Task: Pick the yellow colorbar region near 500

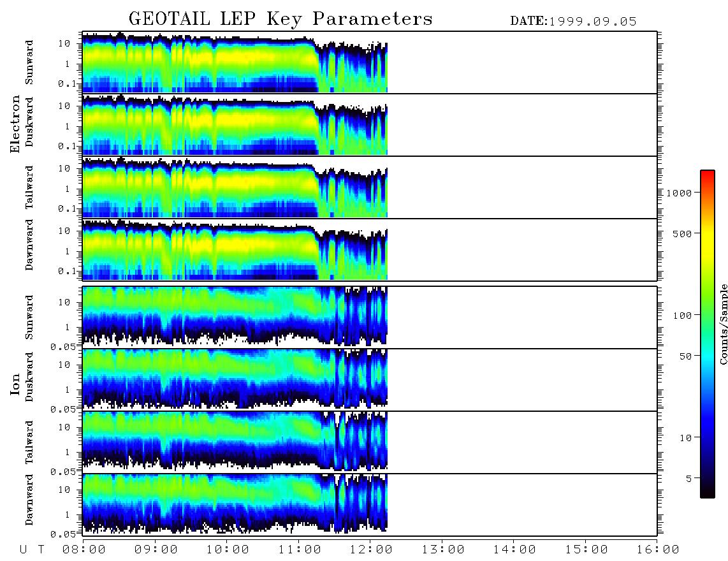Action: coord(708,233)
